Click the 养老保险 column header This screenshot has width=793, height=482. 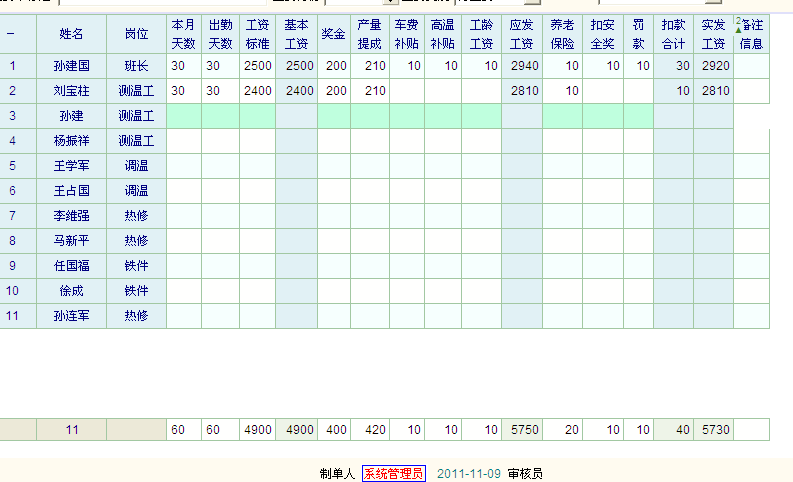click(x=562, y=34)
